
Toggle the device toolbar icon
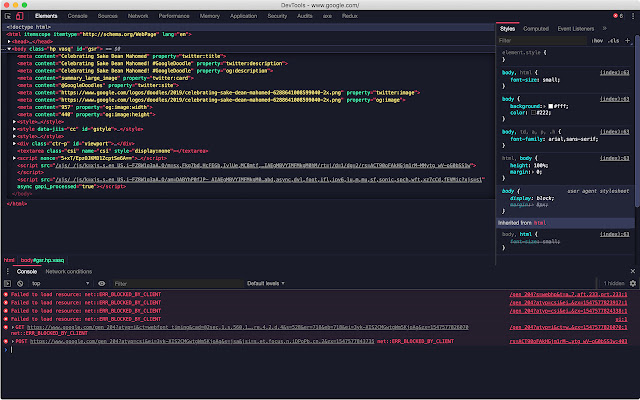point(19,16)
